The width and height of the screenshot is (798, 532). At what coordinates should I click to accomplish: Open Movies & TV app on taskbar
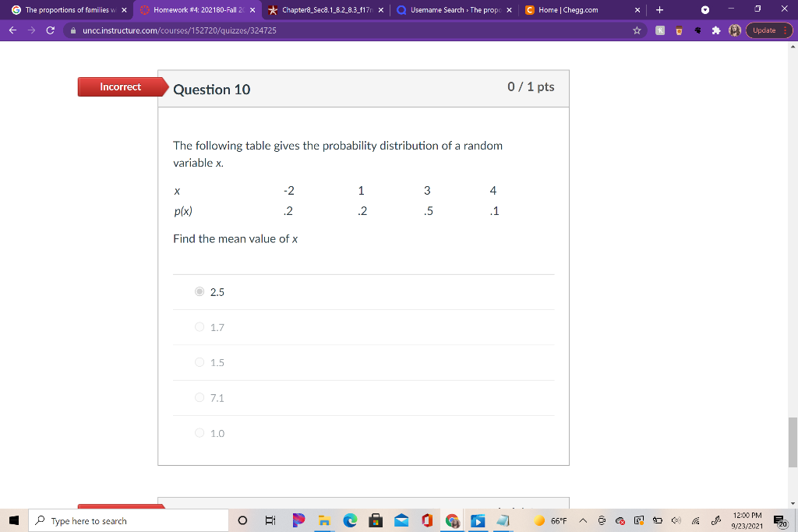coord(478,520)
